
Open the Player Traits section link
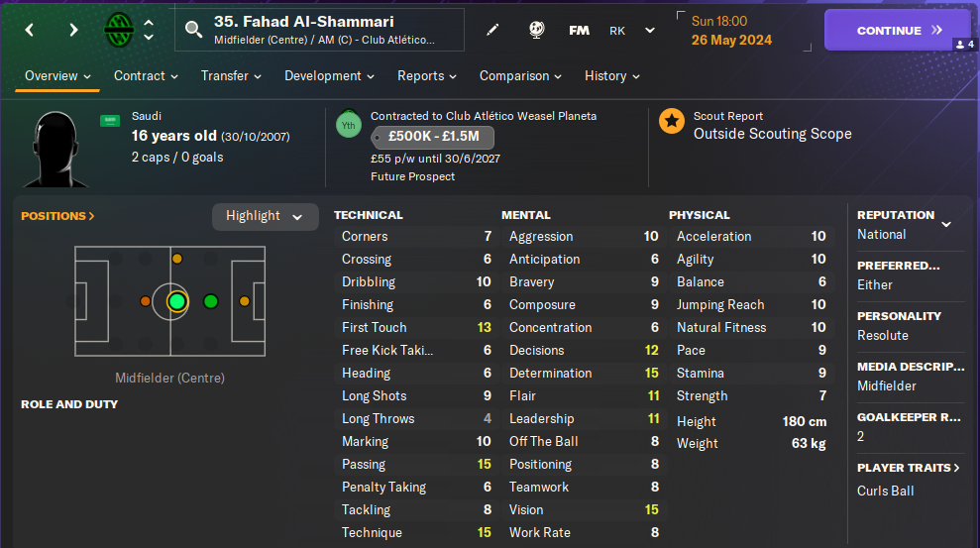click(x=909, y=468)
